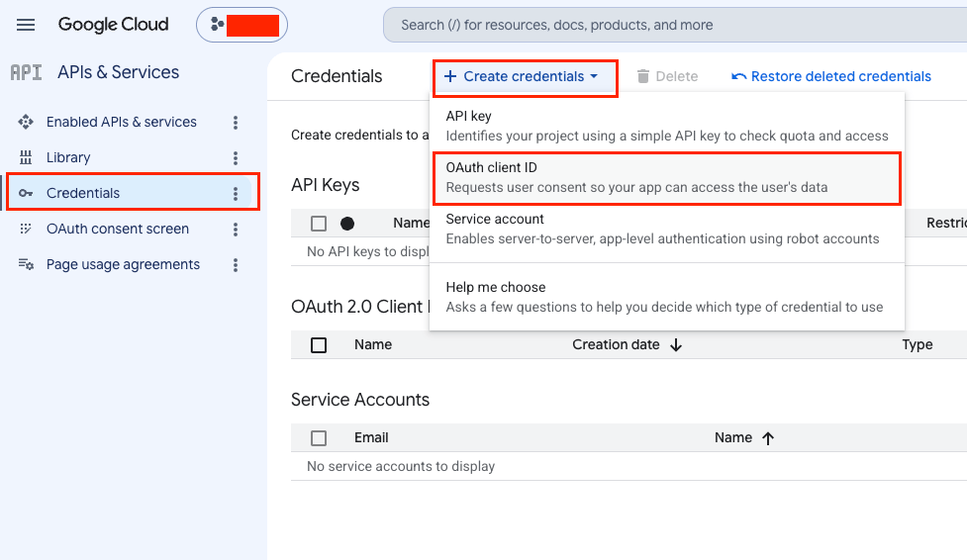Screen dimensions: 967x560
Task: Open the project selector button
Action: tap(242, 25)
